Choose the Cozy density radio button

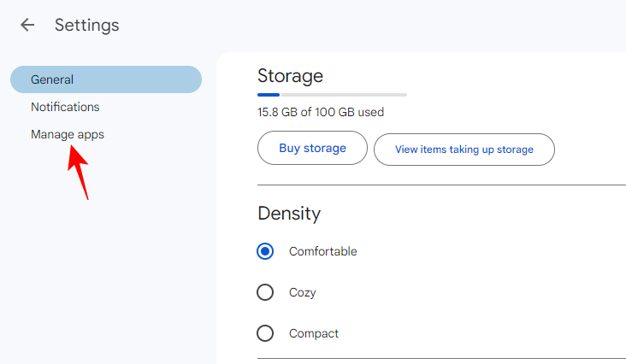click(x=265, y=292)
